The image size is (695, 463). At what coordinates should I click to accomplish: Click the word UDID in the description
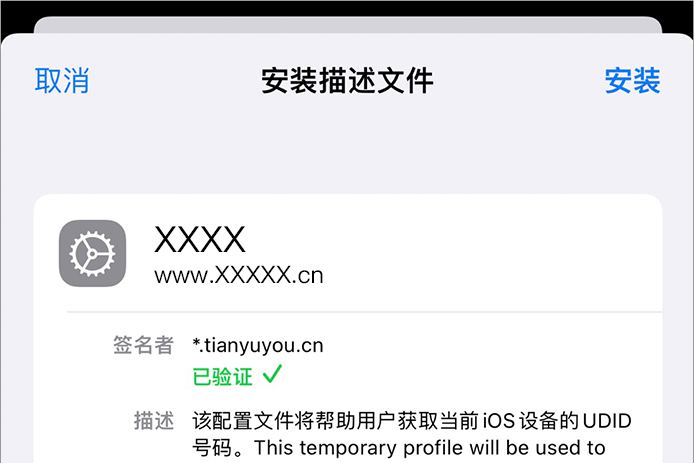coord(607,420)
